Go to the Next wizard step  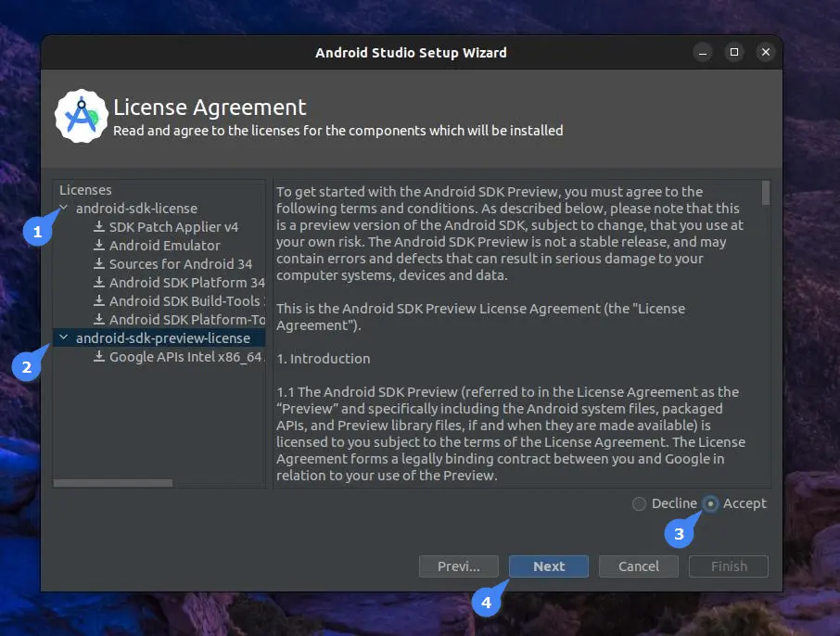pyautogui.click(x=549, y=566)
